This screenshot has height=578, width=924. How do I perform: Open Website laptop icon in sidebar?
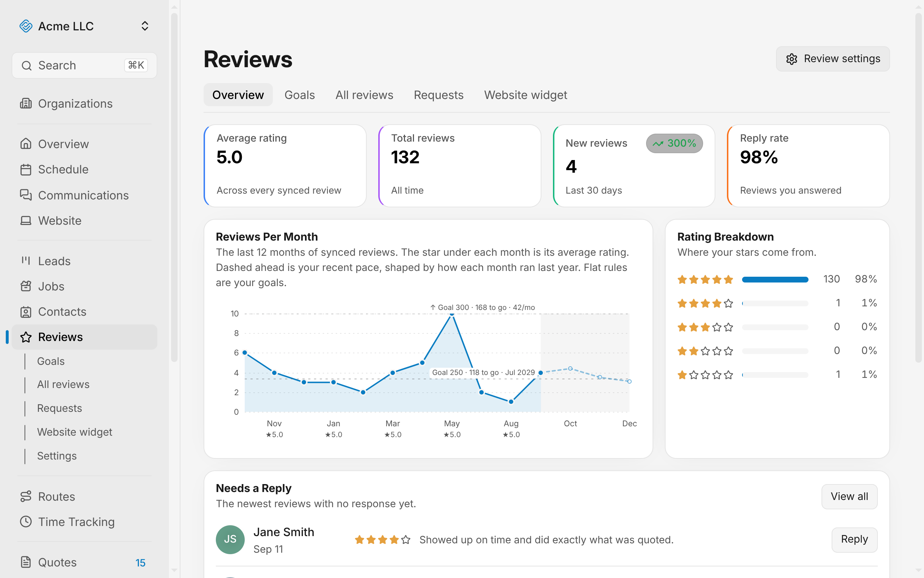point(26,221)
